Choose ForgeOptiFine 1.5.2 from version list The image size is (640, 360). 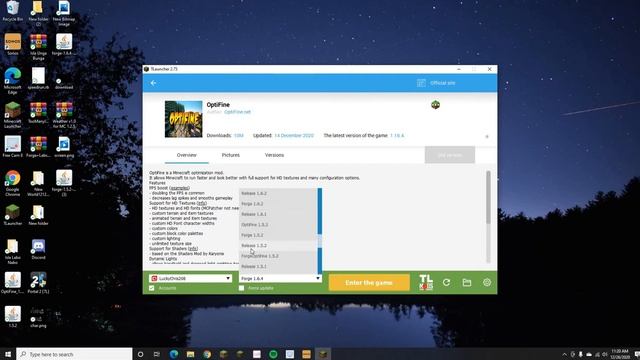coord(278,256)
